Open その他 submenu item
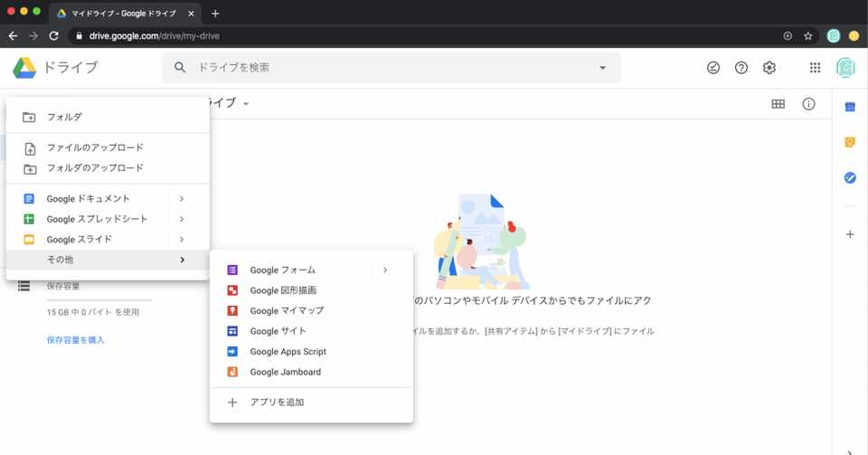 pyautogui.click(x=108, y=260)
